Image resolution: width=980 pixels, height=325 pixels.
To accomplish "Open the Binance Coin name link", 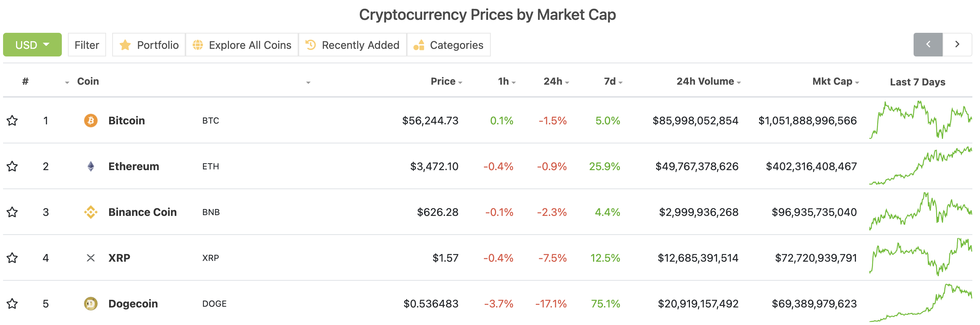I will [142, 212].
